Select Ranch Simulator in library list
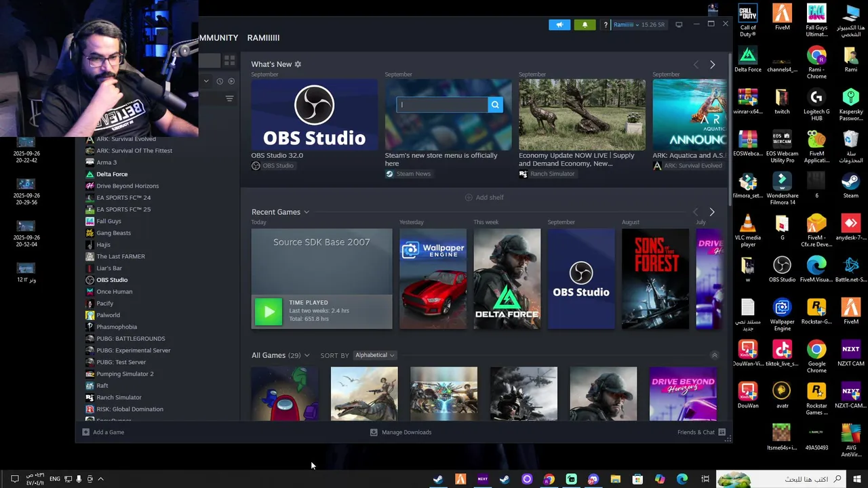This screenshot has height=488, width=868. pyautogui.click(x=119, y=397)
